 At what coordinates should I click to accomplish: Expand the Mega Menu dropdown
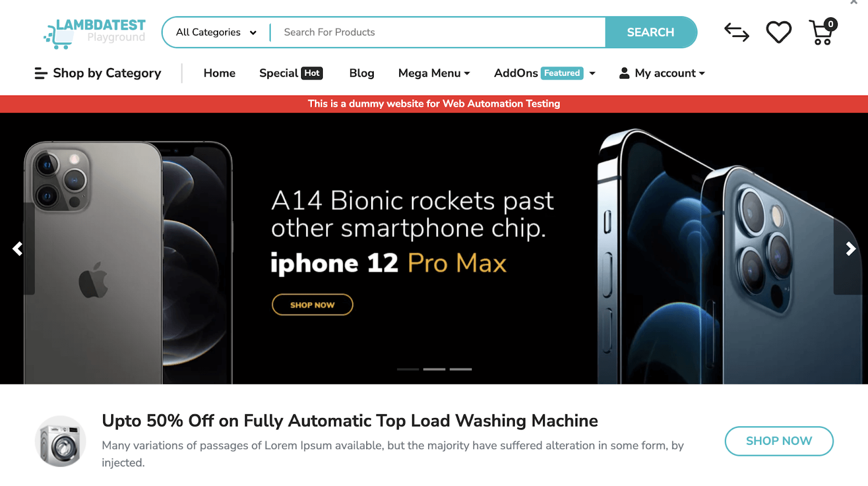pyautogui.click(x=434, y=73)
